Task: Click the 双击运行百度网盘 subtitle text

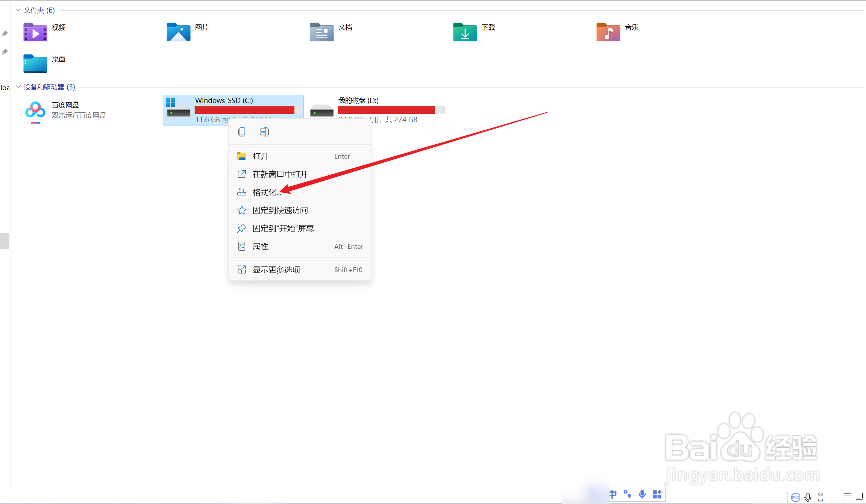Action: (79, 115)
